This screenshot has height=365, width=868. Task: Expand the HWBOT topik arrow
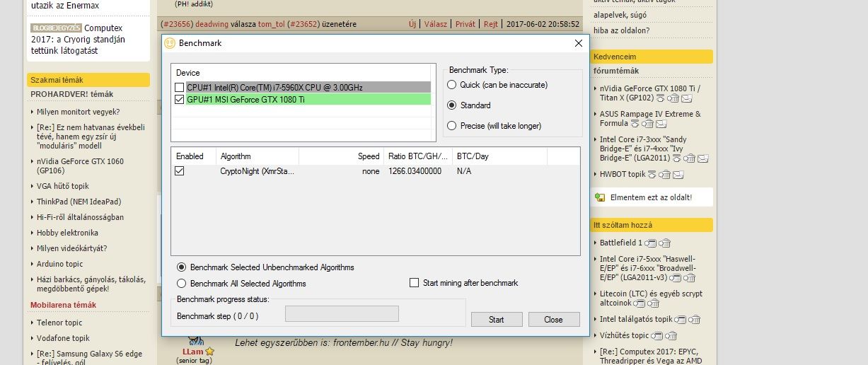coord(596,175)
